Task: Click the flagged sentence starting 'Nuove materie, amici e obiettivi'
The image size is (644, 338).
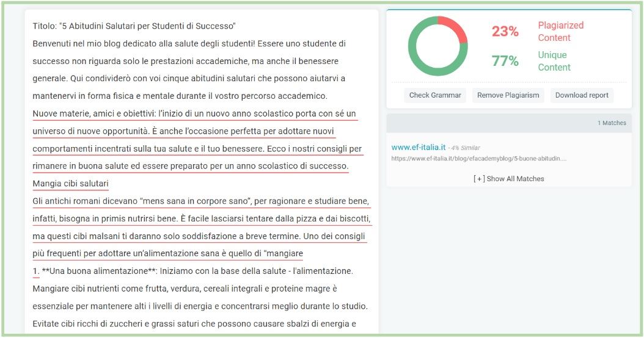Action: 194,113
